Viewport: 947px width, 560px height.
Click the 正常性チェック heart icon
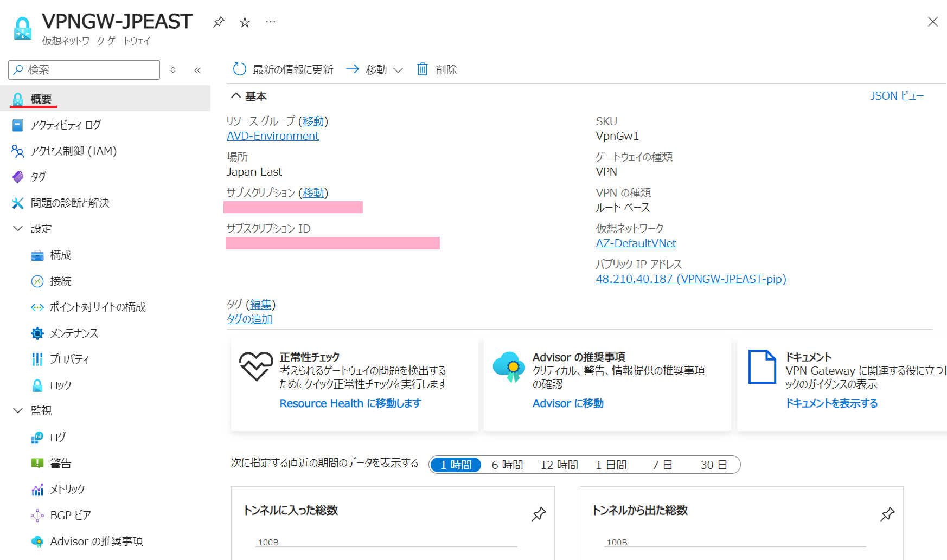256,366
